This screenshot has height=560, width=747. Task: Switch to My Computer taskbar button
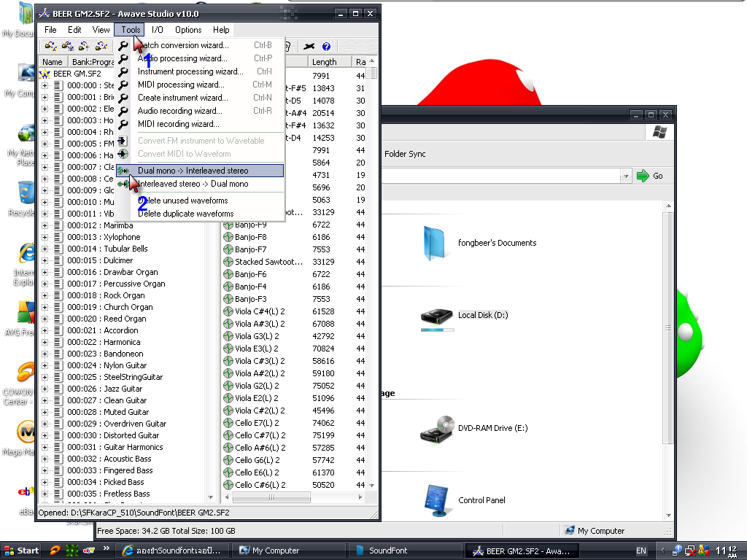point(290,551)
